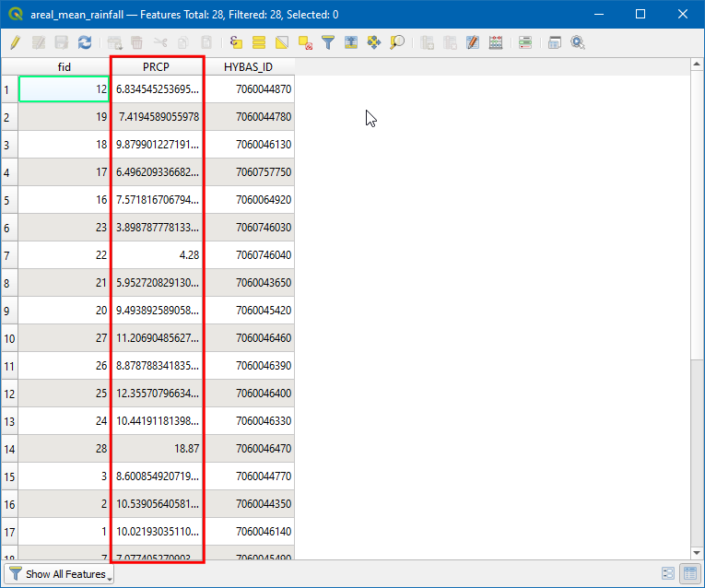705x588 pixels.
Task: Move selection to top of table
Action: tap(351, 42)
